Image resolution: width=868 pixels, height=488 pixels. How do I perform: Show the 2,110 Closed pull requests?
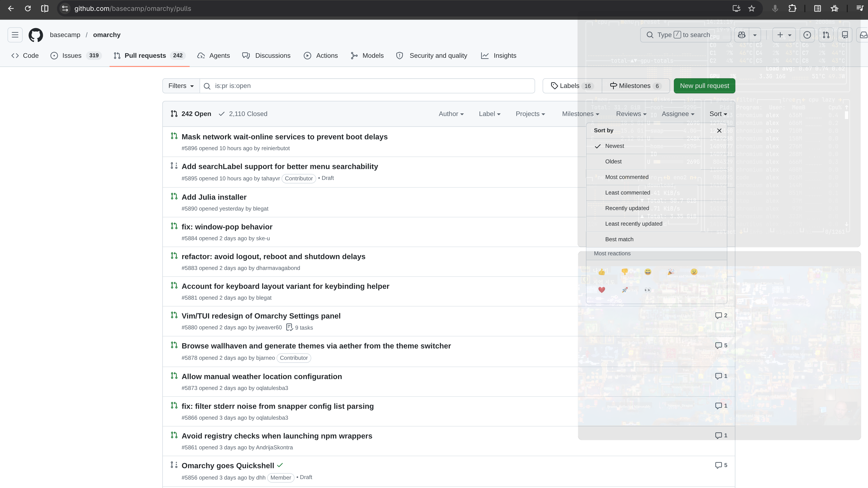tap(243, 114)
